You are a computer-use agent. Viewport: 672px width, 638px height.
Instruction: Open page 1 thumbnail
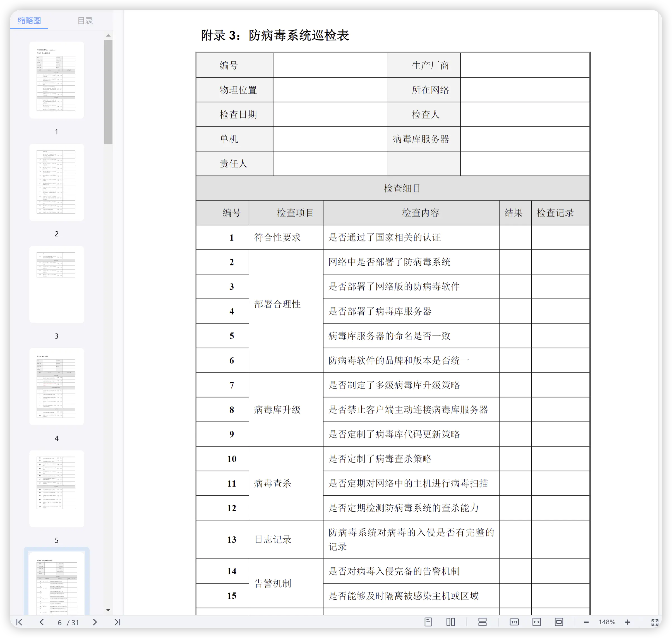click(x=56, y=80)
